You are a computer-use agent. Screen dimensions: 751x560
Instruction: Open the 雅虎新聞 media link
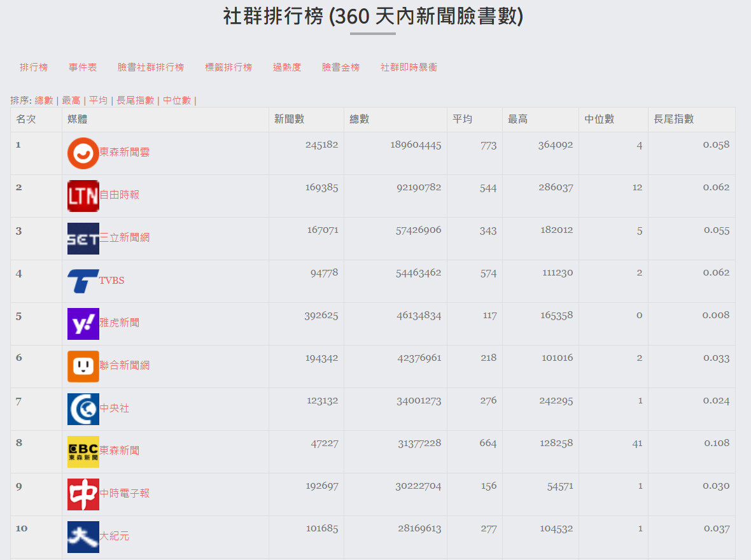click(x=119, y=323)
